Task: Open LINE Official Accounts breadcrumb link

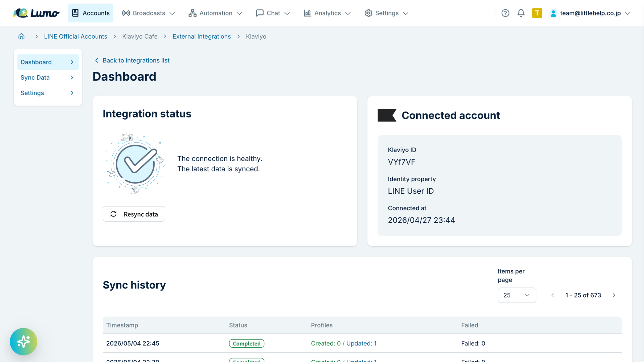Action: (x=75, y=36)
